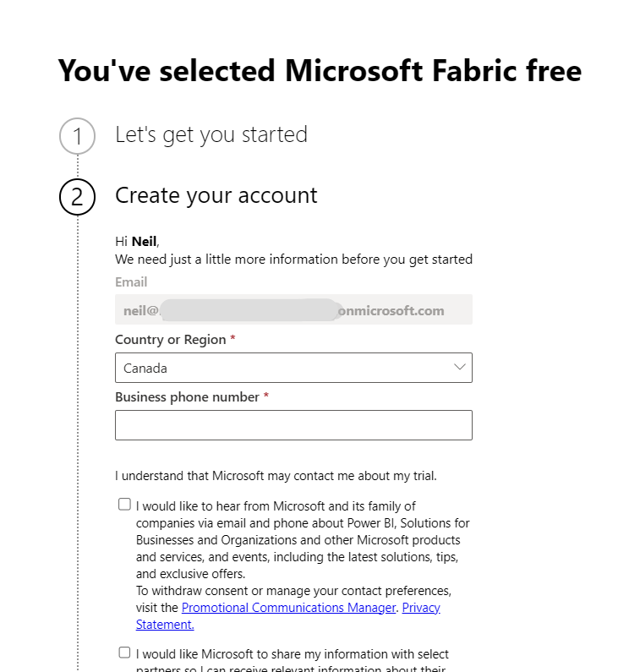
Task: Click the Business phone number label
Action: [187, 396]
